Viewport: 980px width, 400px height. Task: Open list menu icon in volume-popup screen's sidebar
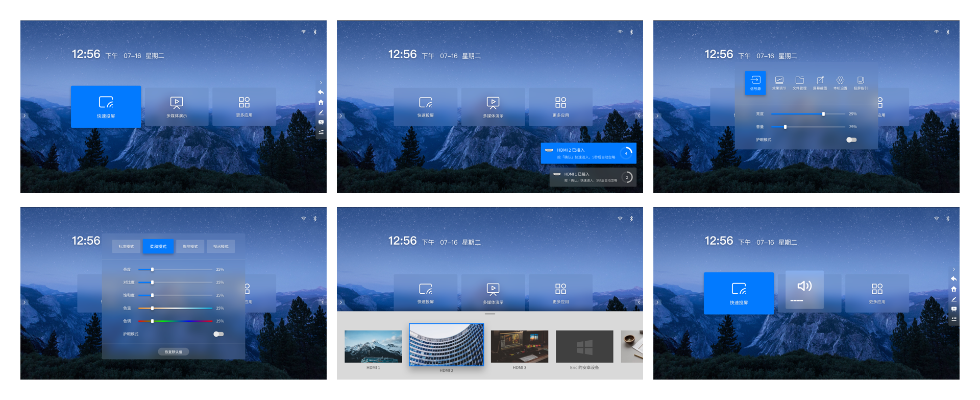[954, 318]
